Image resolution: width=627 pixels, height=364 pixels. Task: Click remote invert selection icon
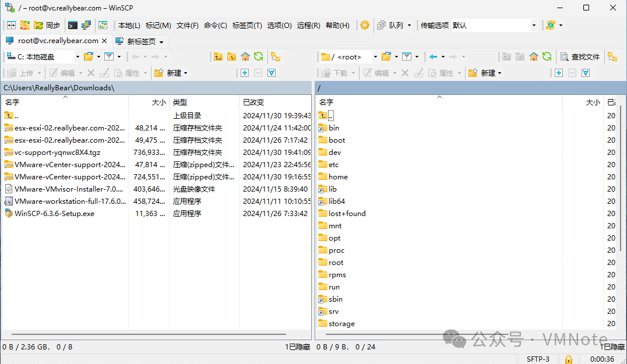(x=586, y=73)
